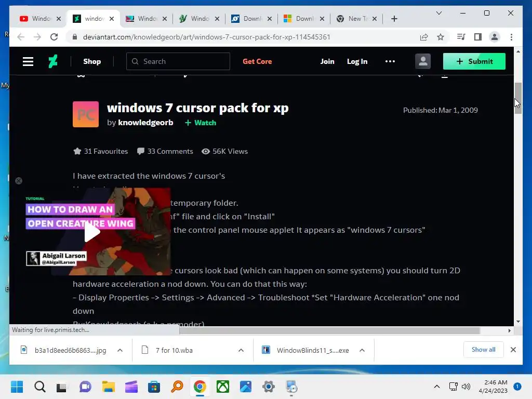Image resolution: width=532 pixels, height=399 pixels.
Task: Open the 33 Comments link
Action: point(165,151)
